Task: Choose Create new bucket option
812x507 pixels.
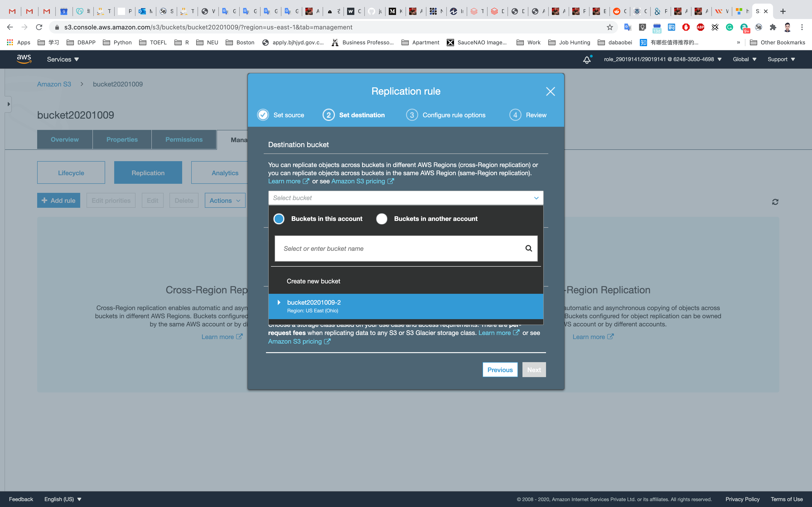Action: click(313, 281)
